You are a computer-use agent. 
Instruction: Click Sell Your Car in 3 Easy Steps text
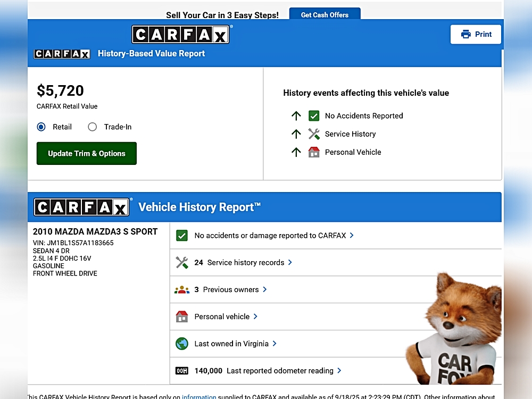(x=222, y=15)
